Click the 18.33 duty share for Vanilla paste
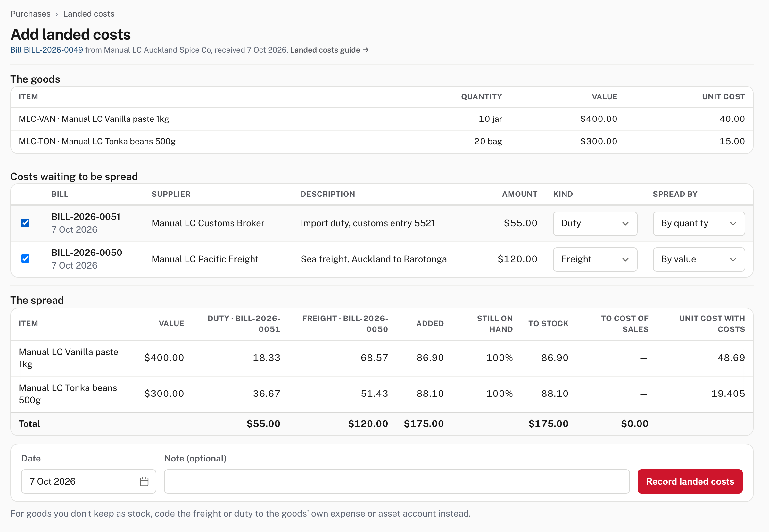Viewport: 769px width, 532px height. [x=267, y=358]
